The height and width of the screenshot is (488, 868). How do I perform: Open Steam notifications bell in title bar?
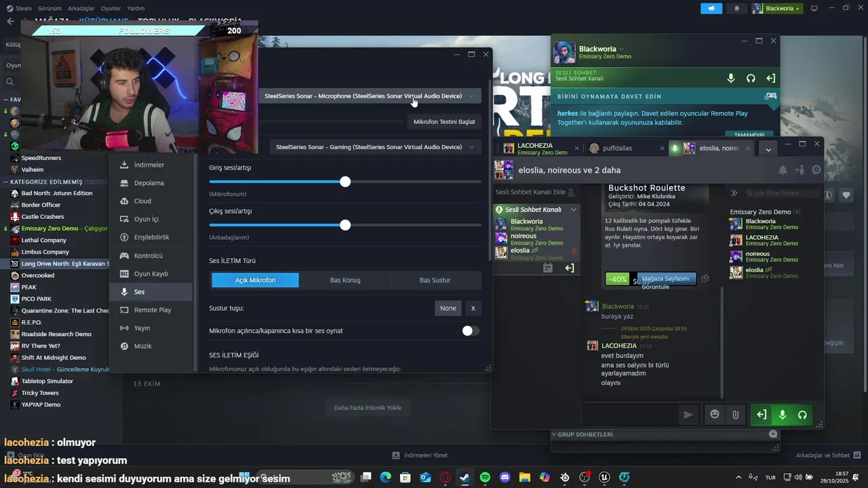point(737,8)
